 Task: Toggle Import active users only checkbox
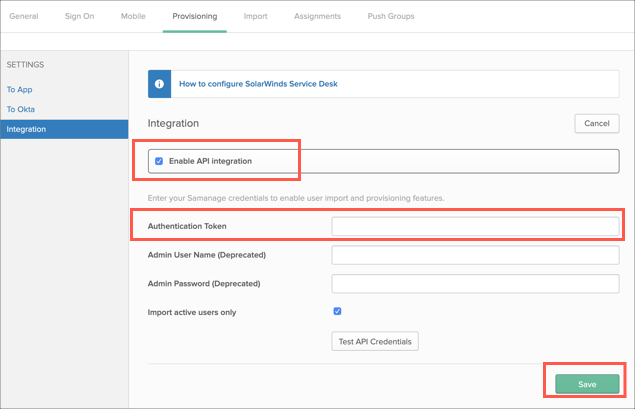337,312
